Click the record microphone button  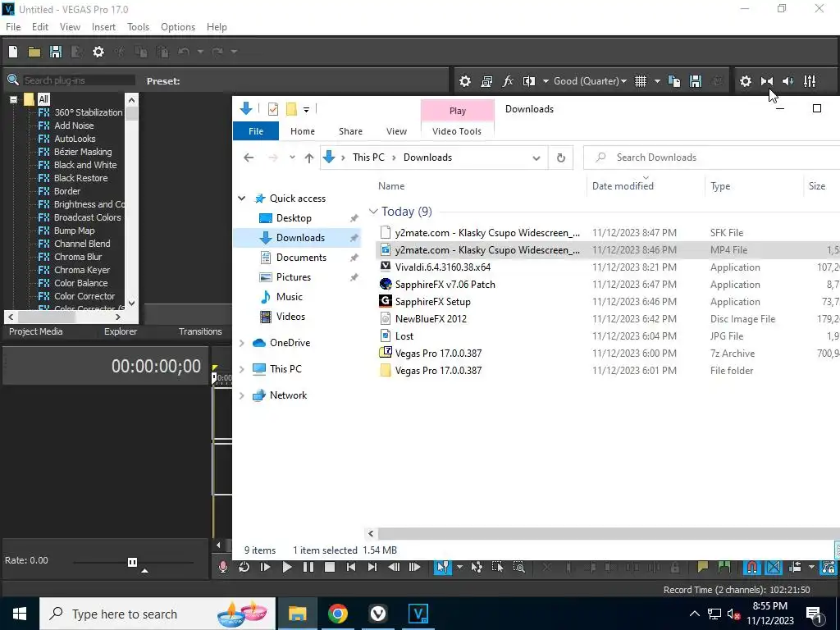click(x=223, y=567)
